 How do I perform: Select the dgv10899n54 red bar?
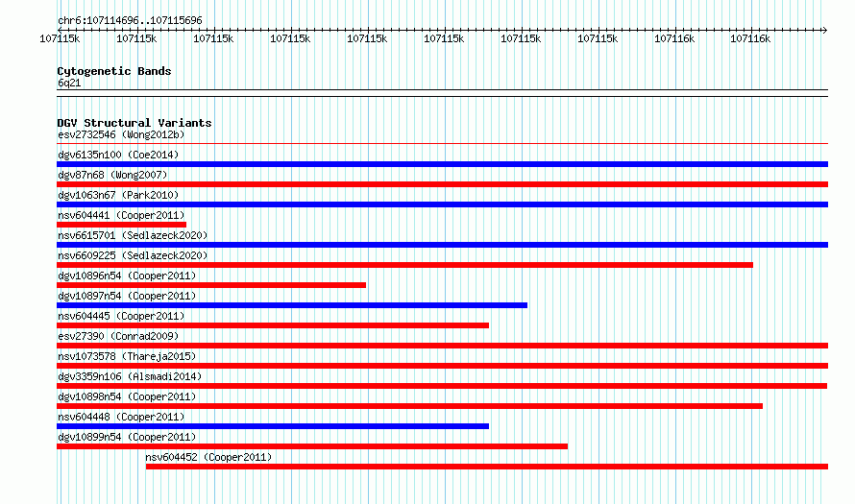pos(312,446)
